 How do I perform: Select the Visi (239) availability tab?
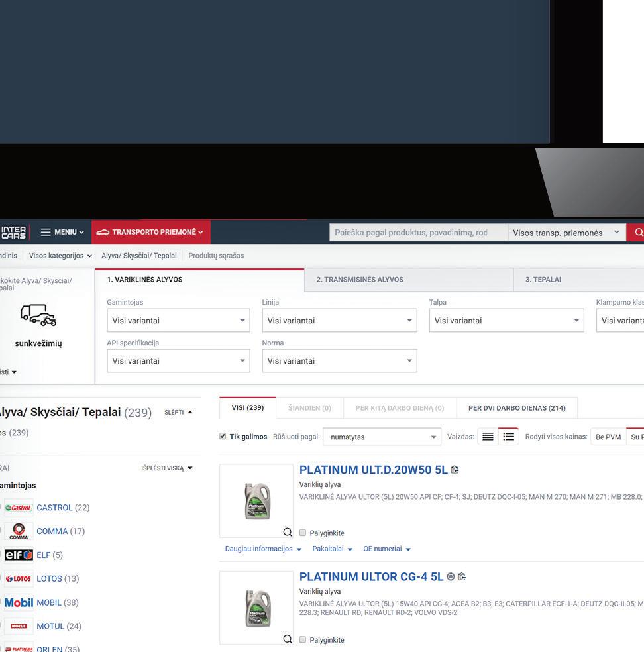247,408
